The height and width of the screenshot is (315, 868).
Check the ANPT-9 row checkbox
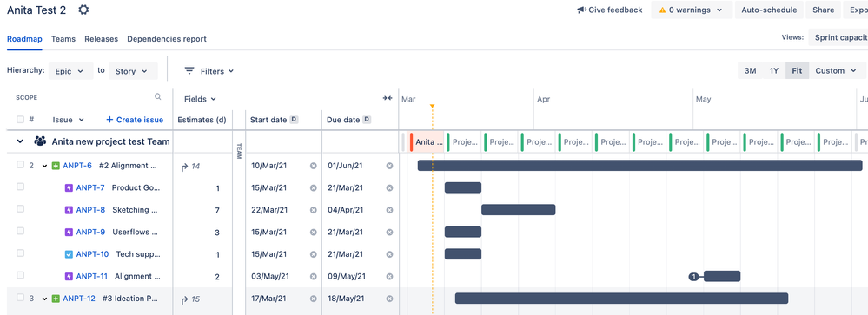(x=21, y=231)
